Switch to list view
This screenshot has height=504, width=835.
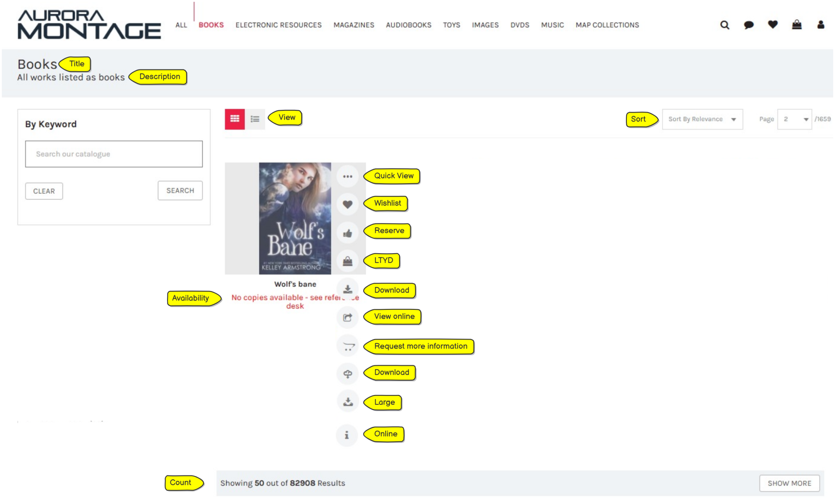tap(255, 119)
